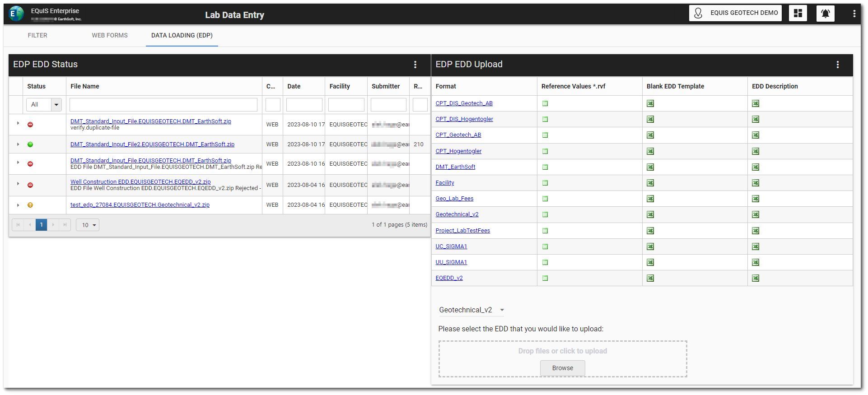Open EDP EDD Upload widget options menu
The height and width of the screenshot is (395, 868).
coord(837,65)
